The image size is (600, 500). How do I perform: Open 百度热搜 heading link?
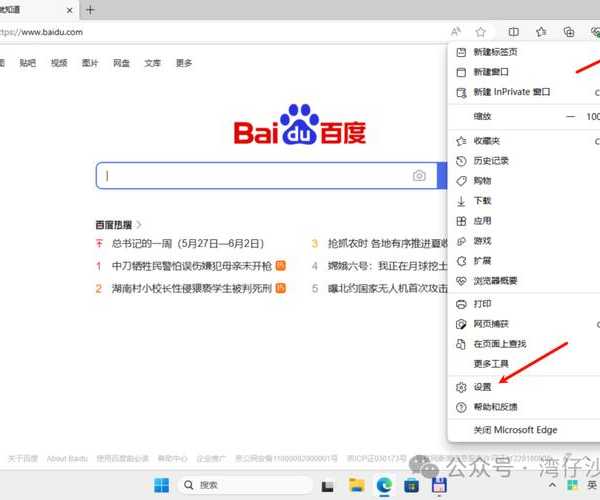pos(118,225)
